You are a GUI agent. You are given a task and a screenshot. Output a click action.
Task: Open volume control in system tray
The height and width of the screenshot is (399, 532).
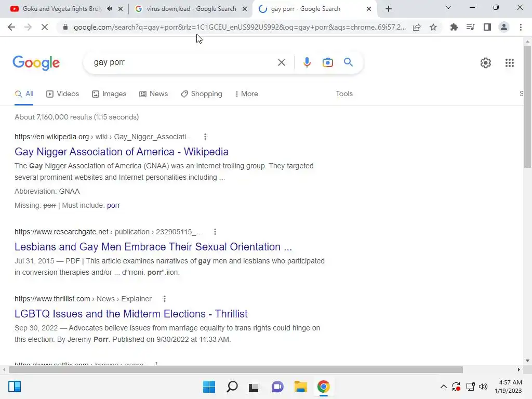483,387
